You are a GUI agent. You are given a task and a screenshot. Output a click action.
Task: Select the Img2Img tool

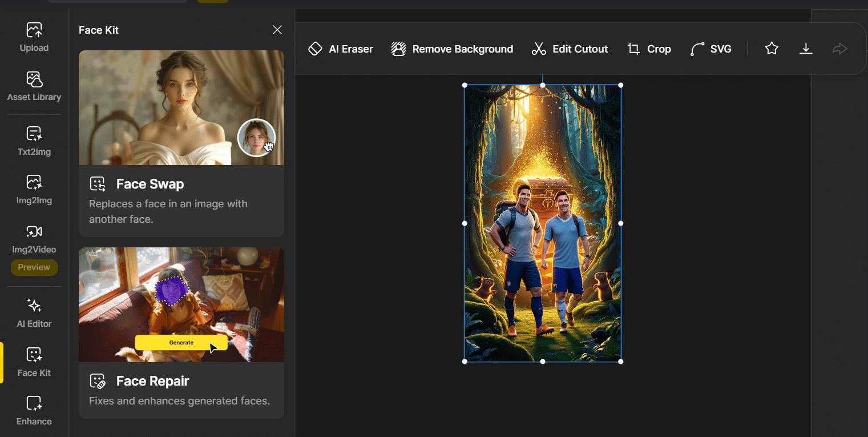coord(34,190)
